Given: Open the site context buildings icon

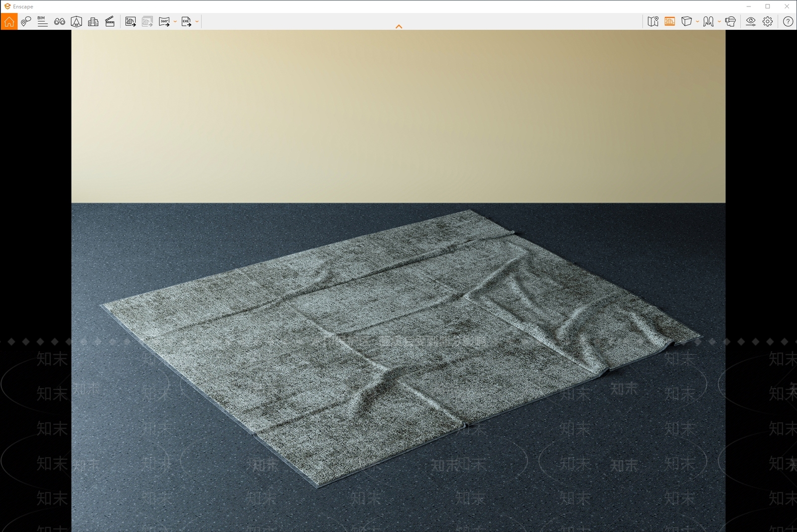Looking at the screenshot, I should (93, 21).
